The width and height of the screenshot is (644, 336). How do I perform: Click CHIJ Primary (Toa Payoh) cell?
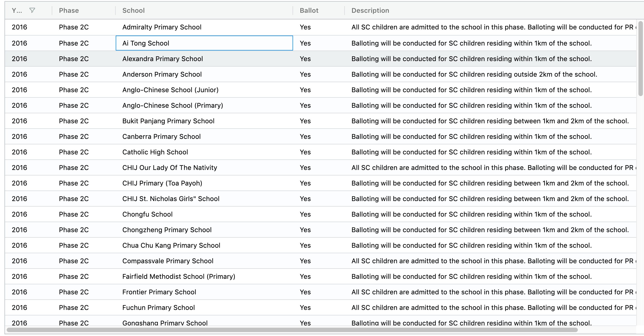162,183
